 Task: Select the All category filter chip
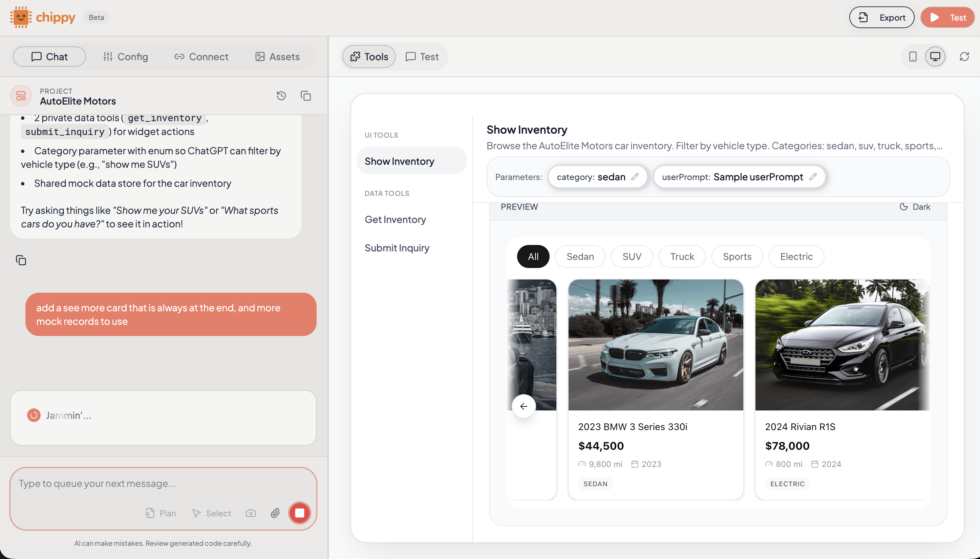pos(533,256)
